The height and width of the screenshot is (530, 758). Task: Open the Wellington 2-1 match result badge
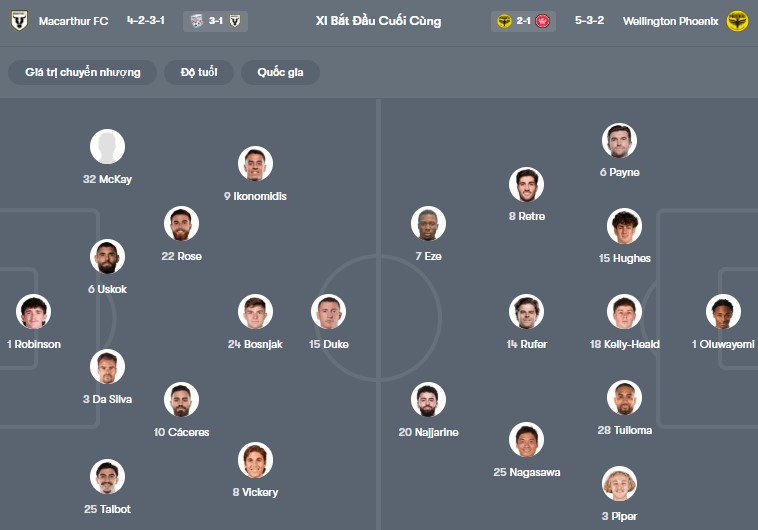pos(523,20)
